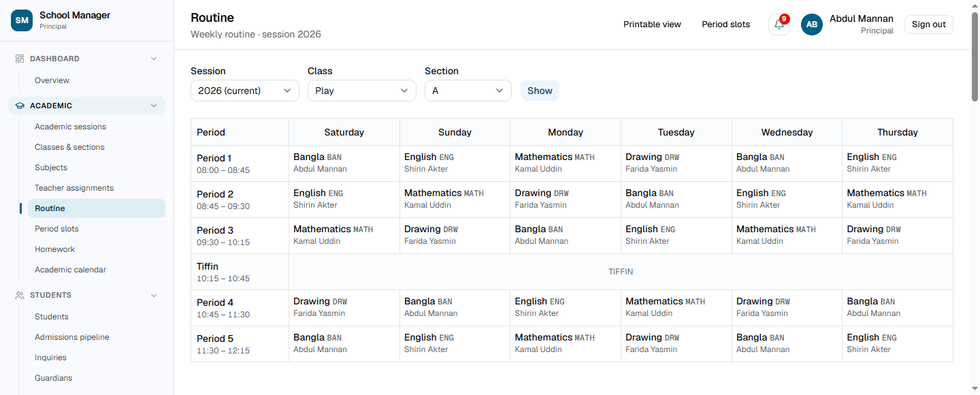Collapse the Academic section chevron
The height and width of the screenshot is (395, 980).
(x=154, y=106)
